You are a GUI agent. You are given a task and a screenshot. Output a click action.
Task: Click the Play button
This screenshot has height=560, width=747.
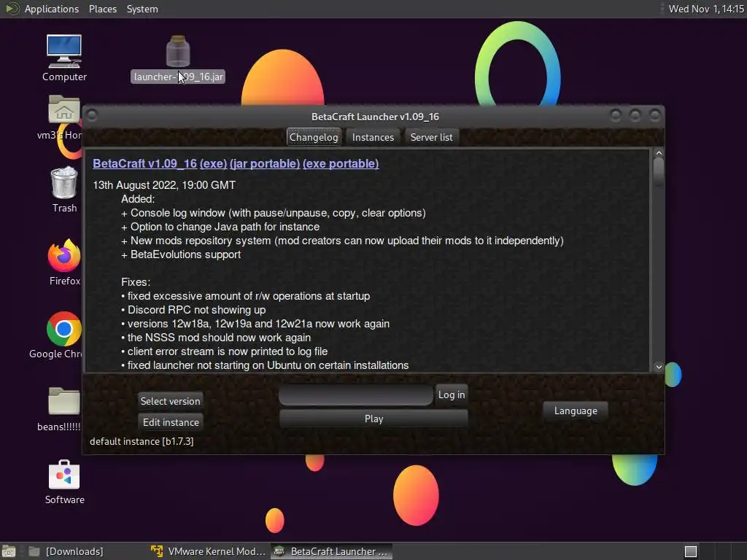(373, 419)
